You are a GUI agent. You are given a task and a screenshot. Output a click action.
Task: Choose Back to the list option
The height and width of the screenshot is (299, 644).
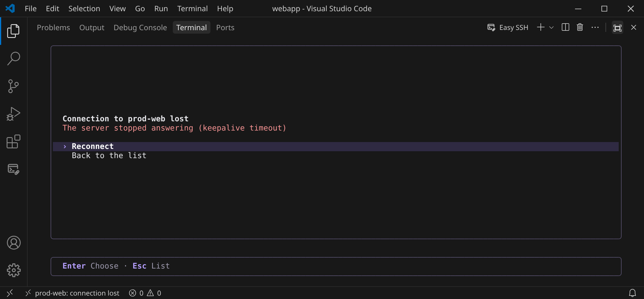coord(336,156)
